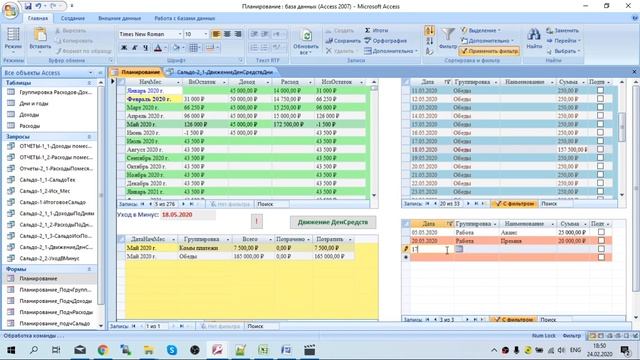This screenshot has height=360, width=640.
Task: Open the font size 10 dropdown
Action: [x=205, y=34]
